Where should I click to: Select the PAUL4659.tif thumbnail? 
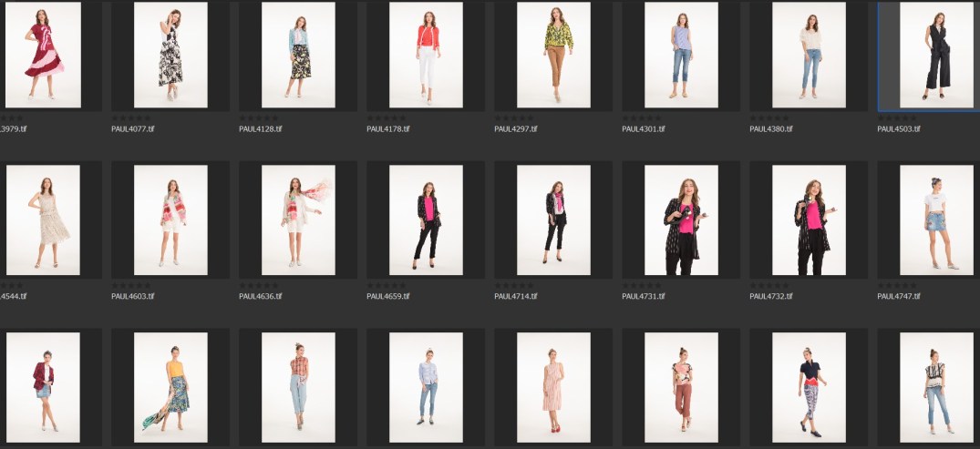pyautogui.click(x=426, y=219)
